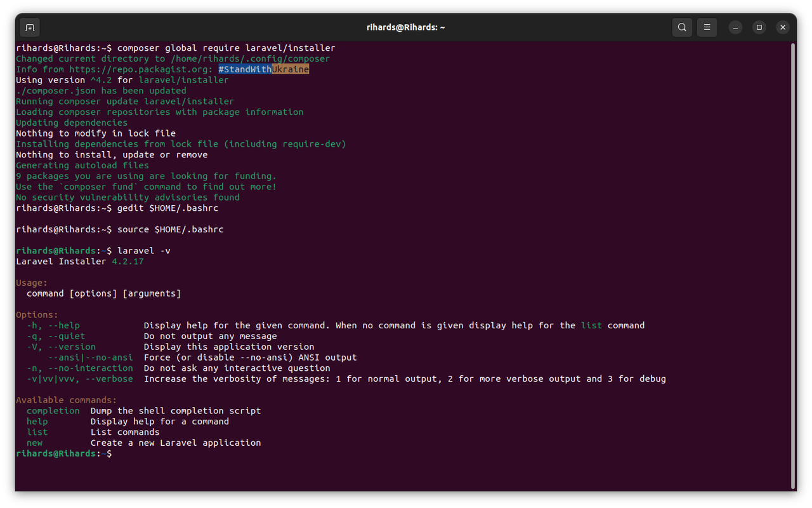The height and width of the screenshot is (508, 812).
Task: Click the green 'list' in Available commands
Action: click(x=37, y=432)
